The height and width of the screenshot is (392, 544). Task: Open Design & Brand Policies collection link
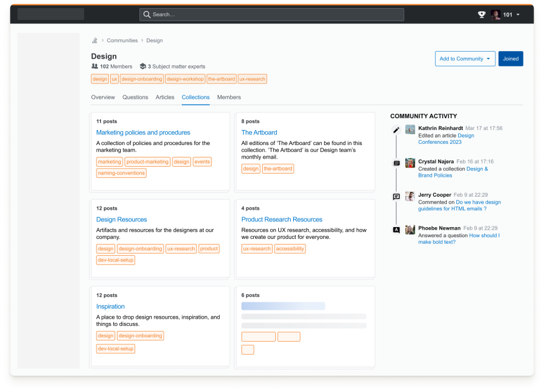point(453,172)
